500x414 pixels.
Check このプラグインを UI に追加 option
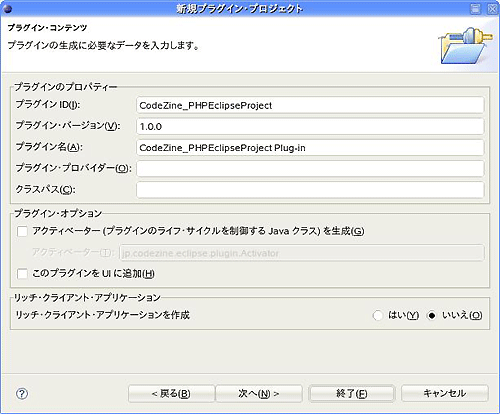22,274
